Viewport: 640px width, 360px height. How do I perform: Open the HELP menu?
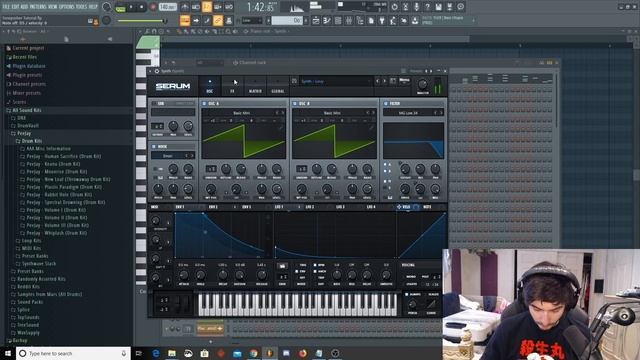[x=93, y=7]
